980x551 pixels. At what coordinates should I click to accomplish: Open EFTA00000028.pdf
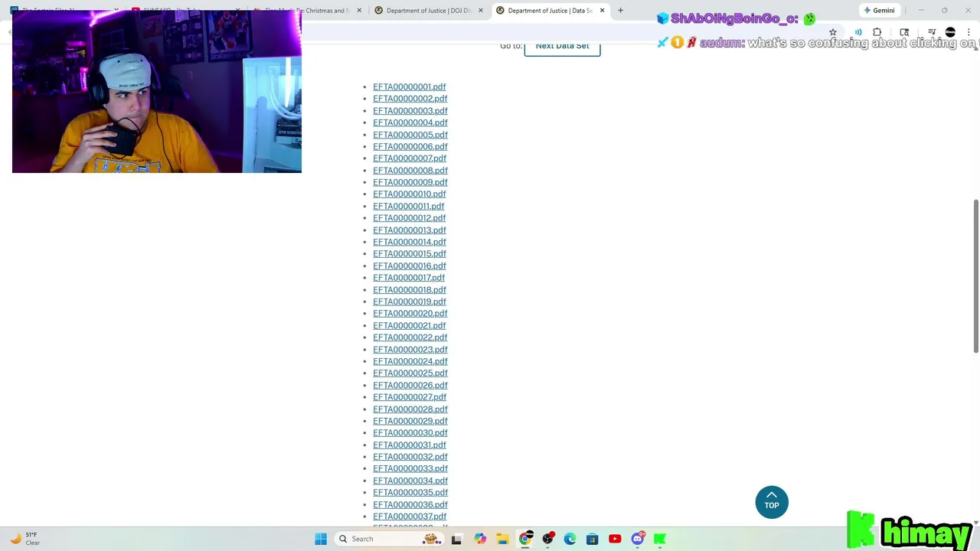coord(410,409)
